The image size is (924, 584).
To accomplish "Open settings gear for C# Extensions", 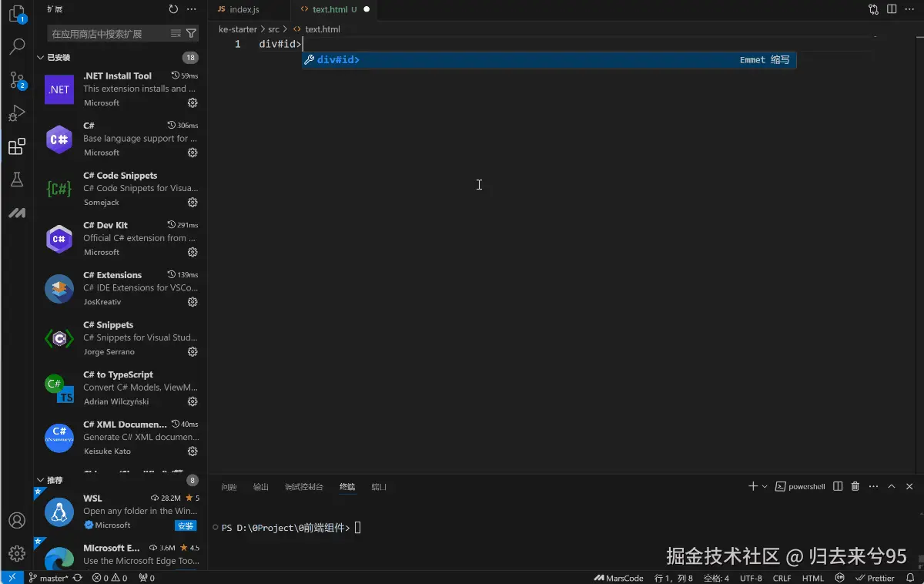I will [192, 302].
